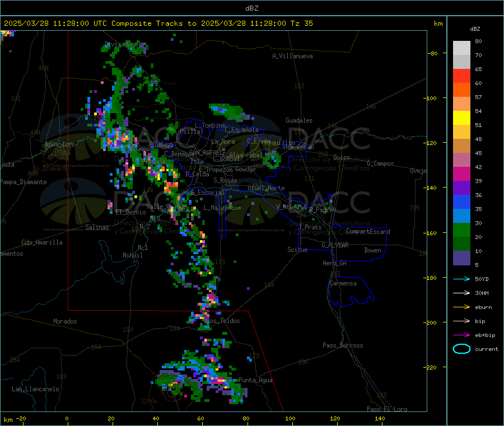Click the Paso_El_Loro map label
The width and height of the screenshot is (504, 426).
click(387, 409)
